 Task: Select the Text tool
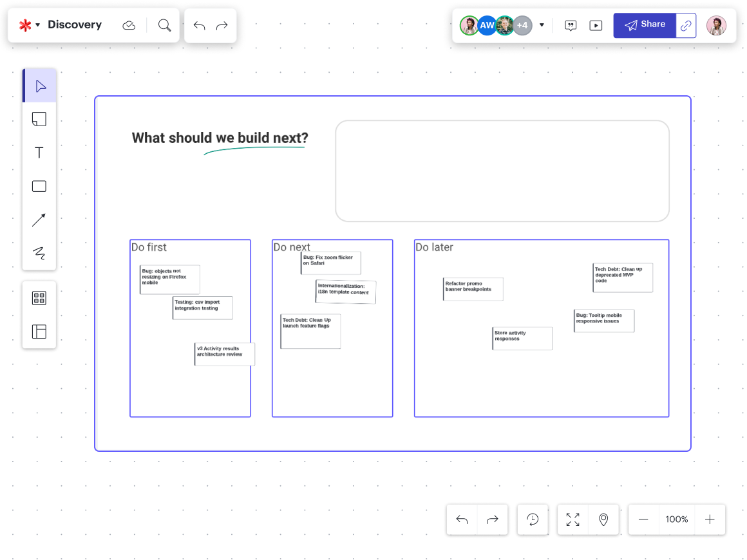(39, 153)
